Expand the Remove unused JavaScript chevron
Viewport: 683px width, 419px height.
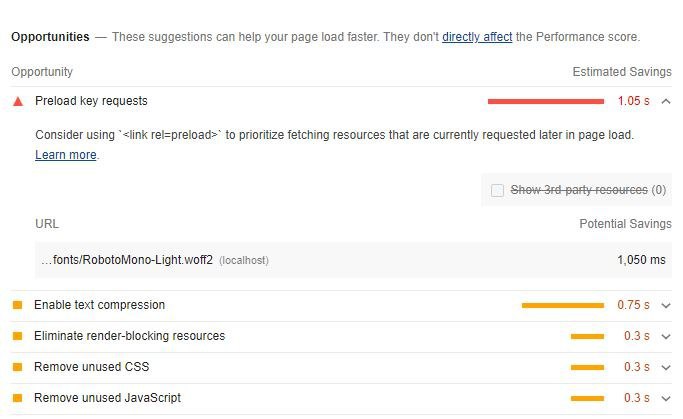pos(666,398)
